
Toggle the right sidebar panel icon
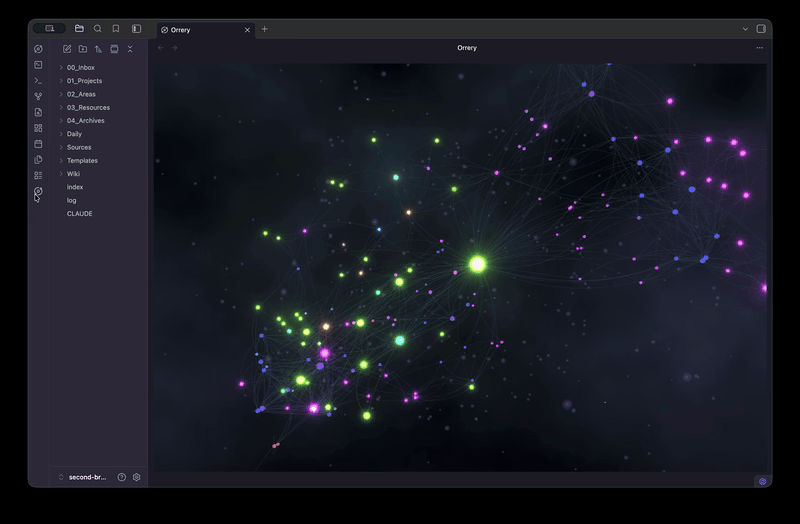tap(761, 29)
